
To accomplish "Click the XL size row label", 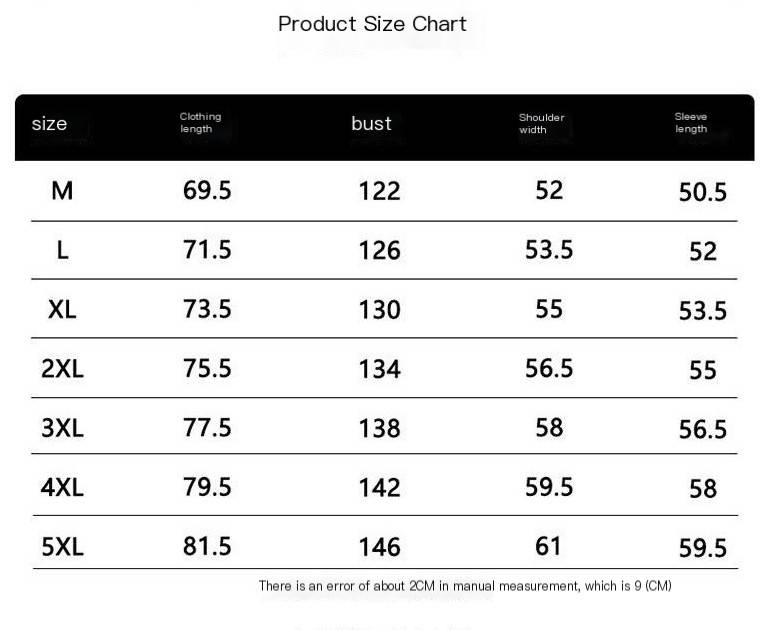I will coord(62,309).
